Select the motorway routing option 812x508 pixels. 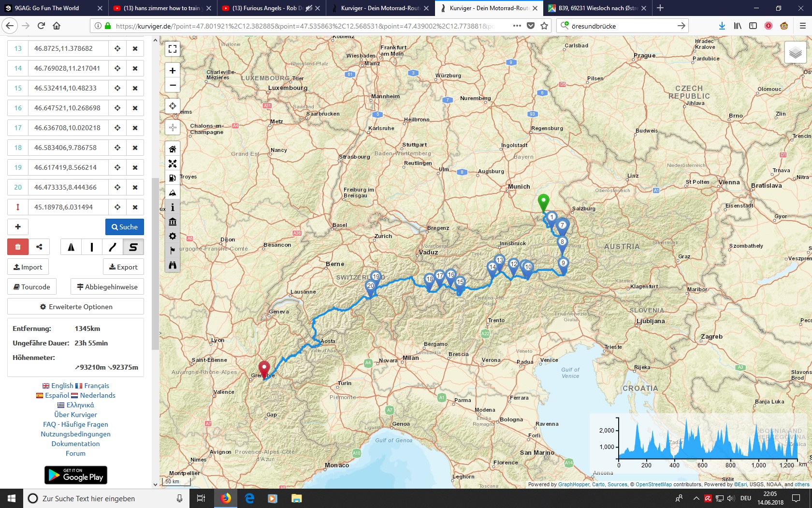[x=71, y=247]
